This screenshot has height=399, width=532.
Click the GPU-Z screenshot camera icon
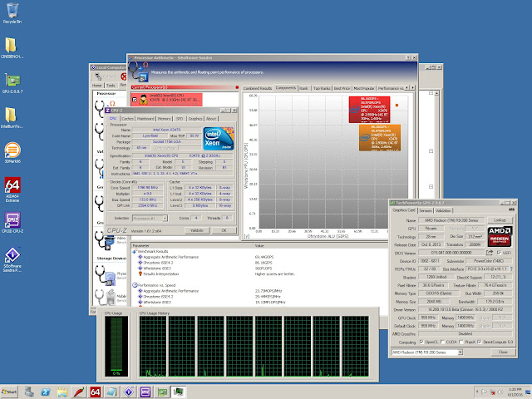[512, 209]
